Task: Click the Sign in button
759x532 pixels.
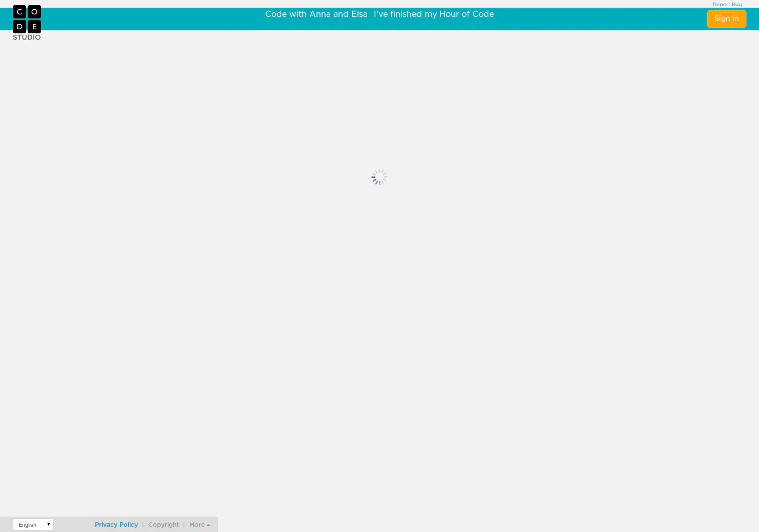Action: [726, 19]
